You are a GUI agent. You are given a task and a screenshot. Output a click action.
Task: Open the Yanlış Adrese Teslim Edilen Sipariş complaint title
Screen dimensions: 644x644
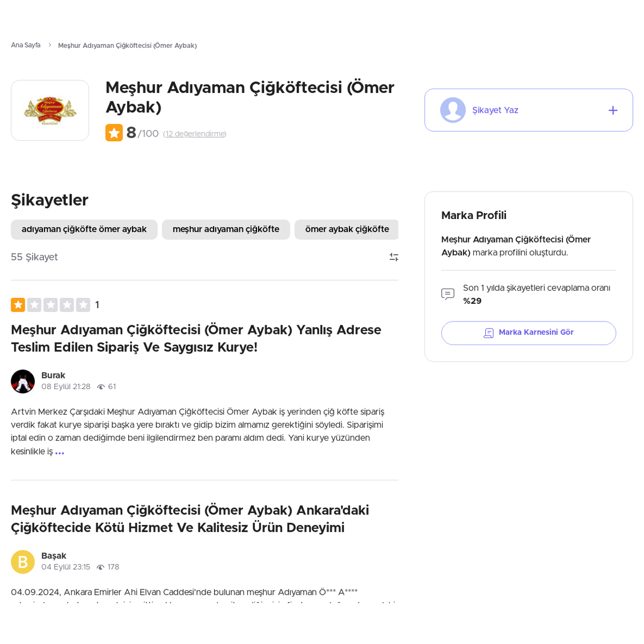(x=196, y=339)
